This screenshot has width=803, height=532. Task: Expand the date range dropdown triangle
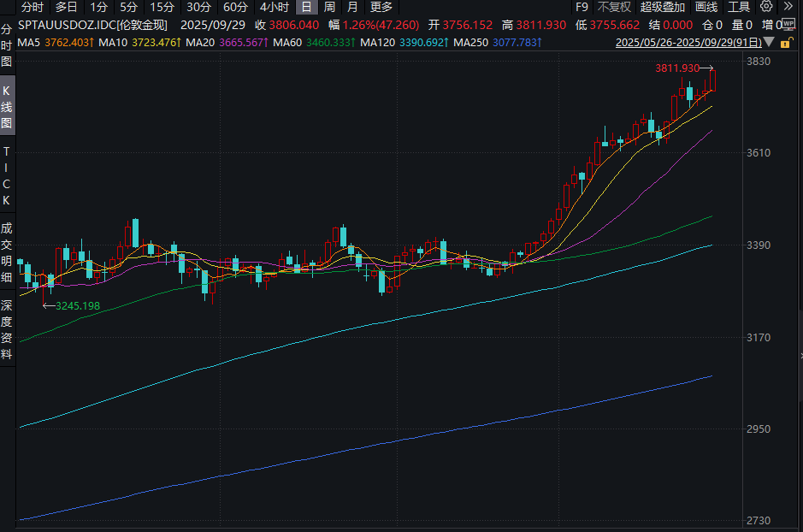coord(770,42)
